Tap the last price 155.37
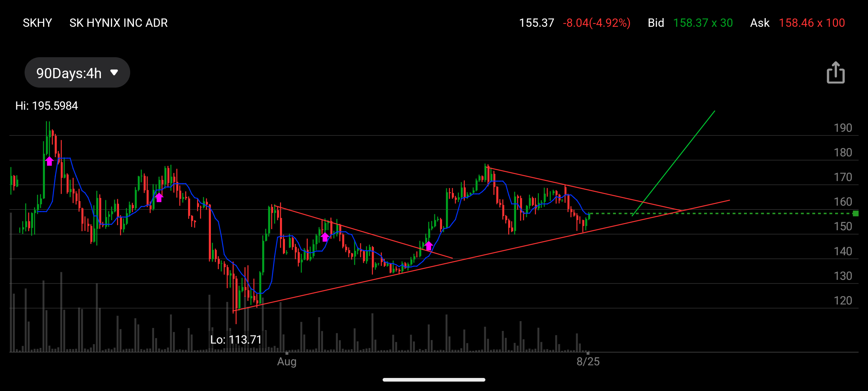This screenshot has width=868, height=391. [537, 23]
